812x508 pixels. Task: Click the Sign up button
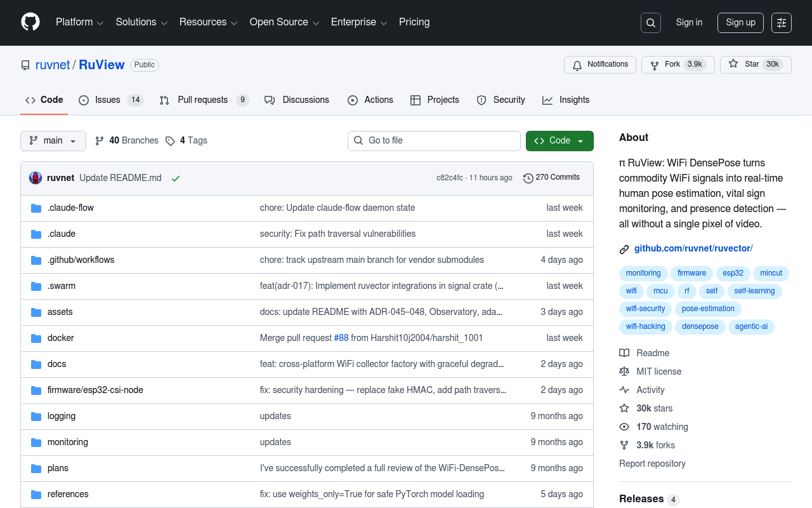click(740, 23)
